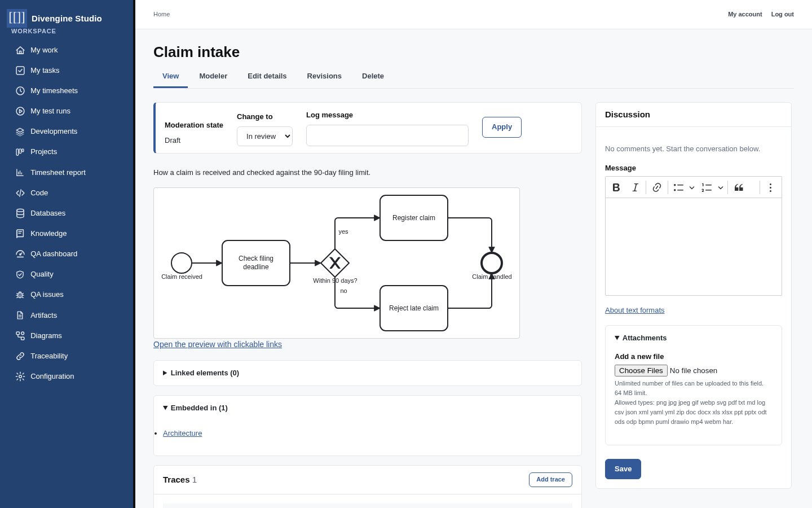Open Projects board icon

point(20,152)
